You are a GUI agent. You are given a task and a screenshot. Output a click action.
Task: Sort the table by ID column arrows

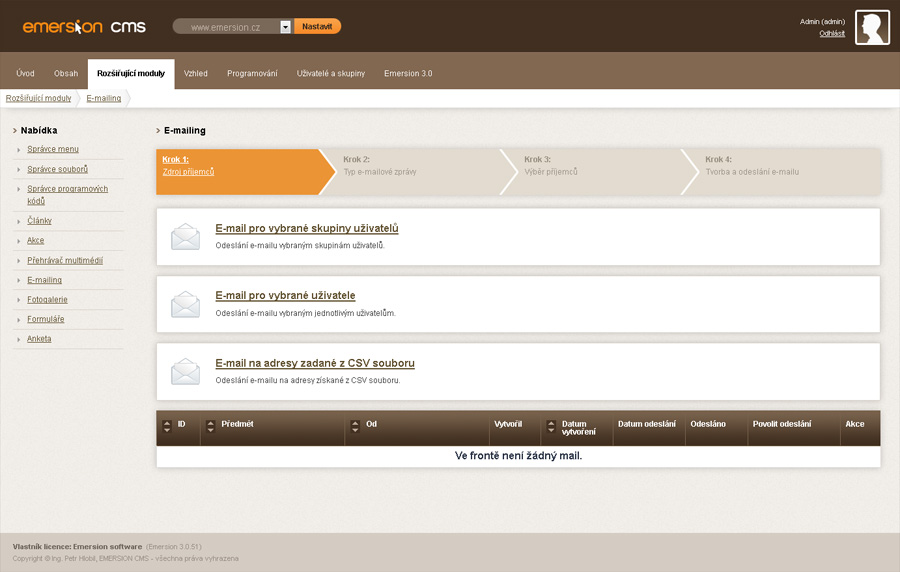click(x=167, y=427)
